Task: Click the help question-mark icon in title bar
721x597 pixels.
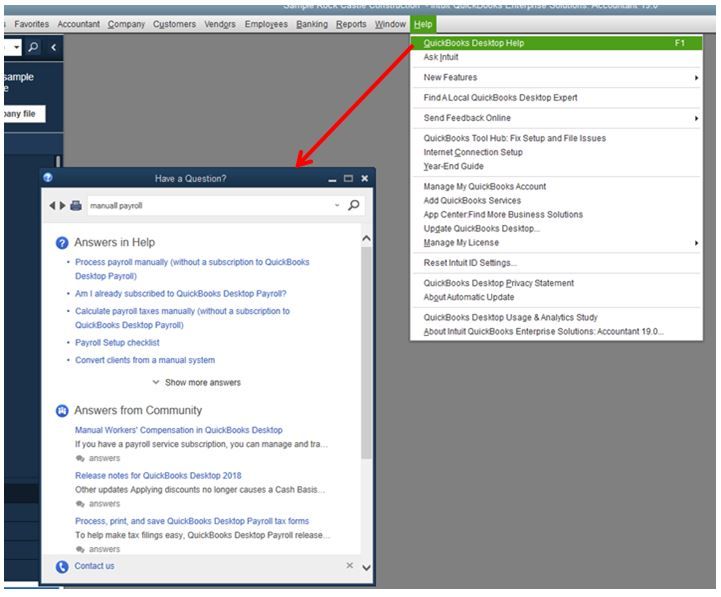Action: pyautogui.click(x=48, y=178)
